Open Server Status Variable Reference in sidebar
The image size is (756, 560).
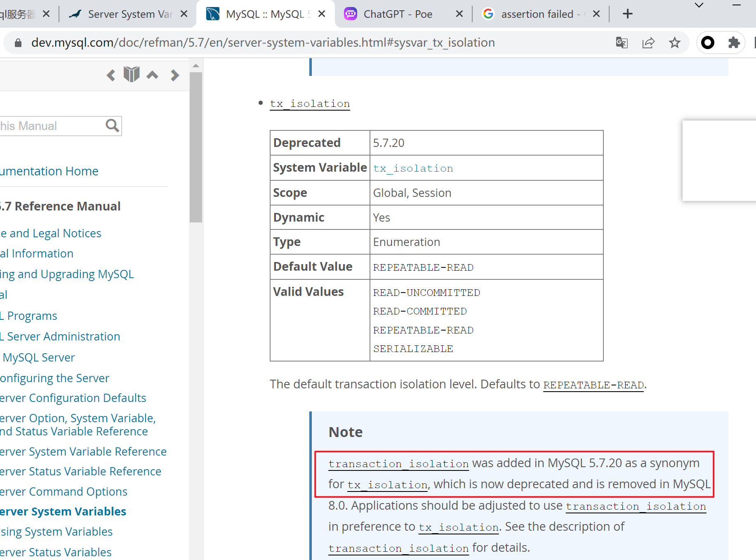coord(80,471)
